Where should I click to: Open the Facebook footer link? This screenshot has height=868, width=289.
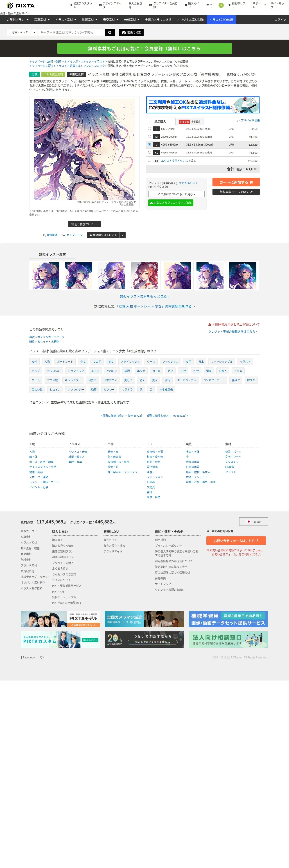click(x=28, y=657)
